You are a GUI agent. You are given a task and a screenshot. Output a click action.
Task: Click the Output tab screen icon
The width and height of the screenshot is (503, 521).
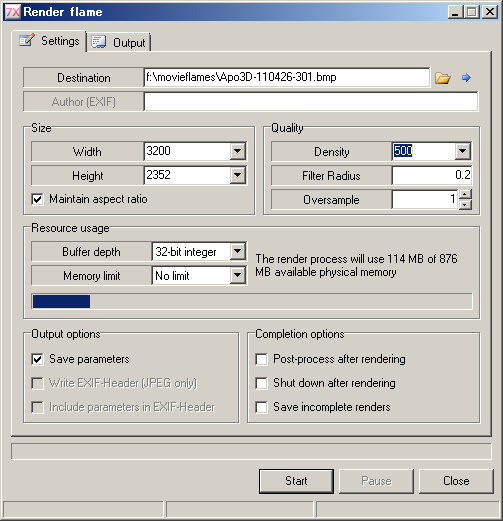99,42
